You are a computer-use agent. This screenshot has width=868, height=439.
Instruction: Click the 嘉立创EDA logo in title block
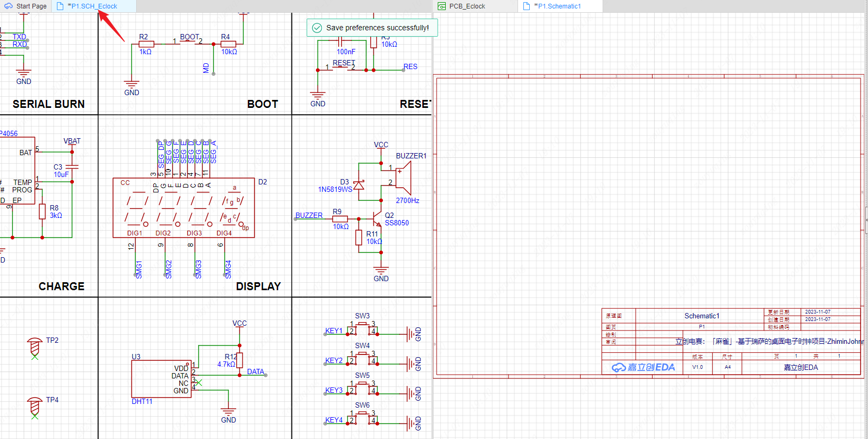pos(643,367)
